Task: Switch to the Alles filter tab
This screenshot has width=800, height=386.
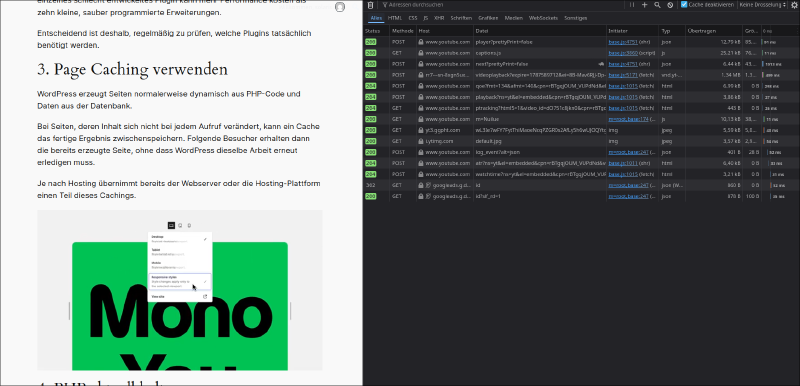Action: point(377,18)
